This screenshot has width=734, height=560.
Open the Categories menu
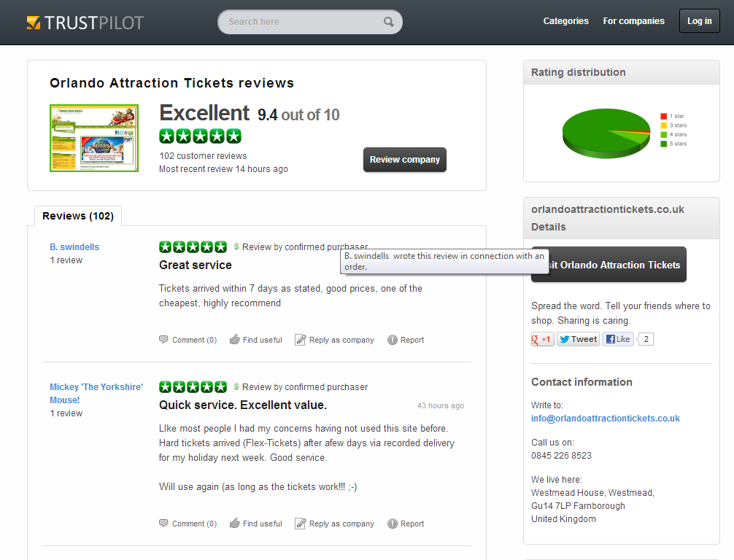tap(565, 21)
